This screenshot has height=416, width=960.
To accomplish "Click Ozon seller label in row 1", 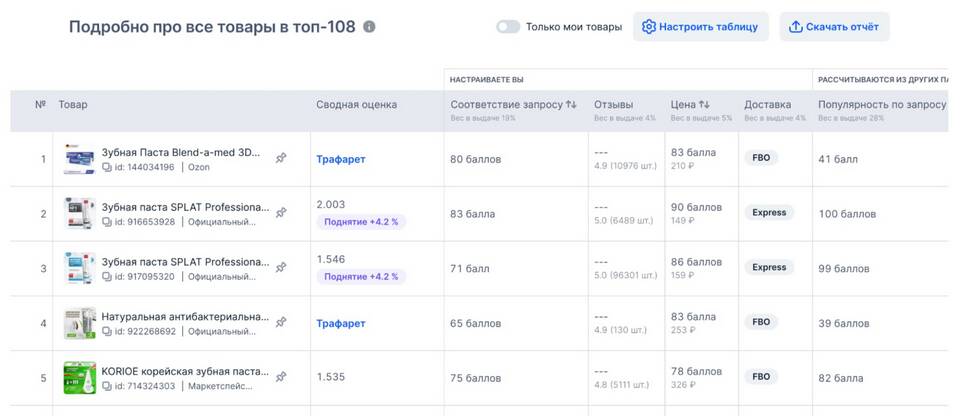I will pos(198,167).
